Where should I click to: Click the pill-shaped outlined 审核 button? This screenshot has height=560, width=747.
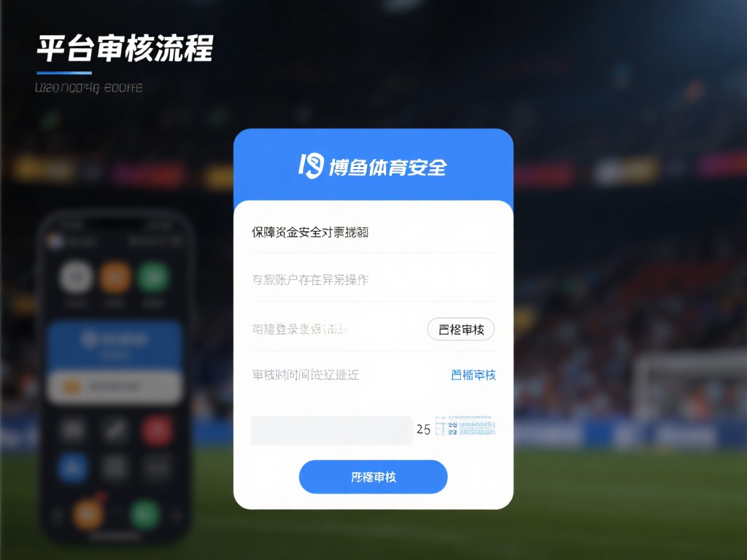point(461,329)
